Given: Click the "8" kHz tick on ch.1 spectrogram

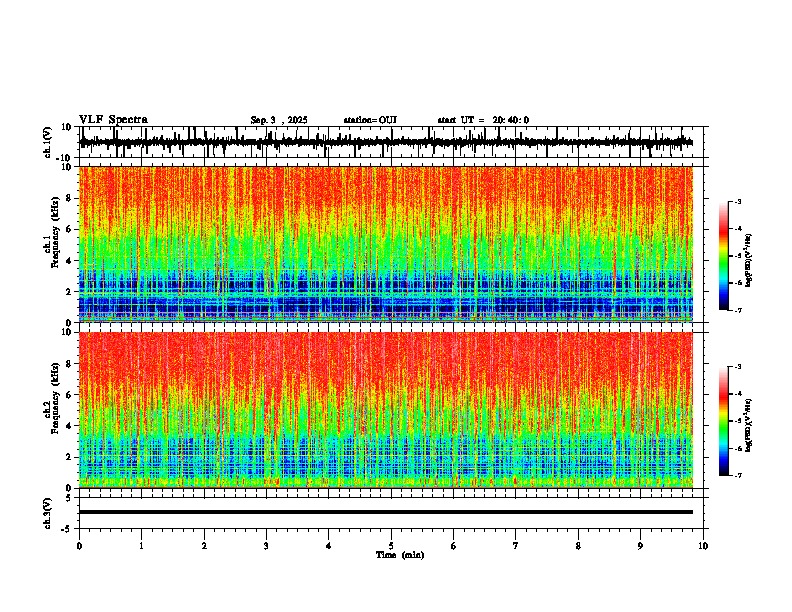Looking at the screenshot, I should click(69, 198).
